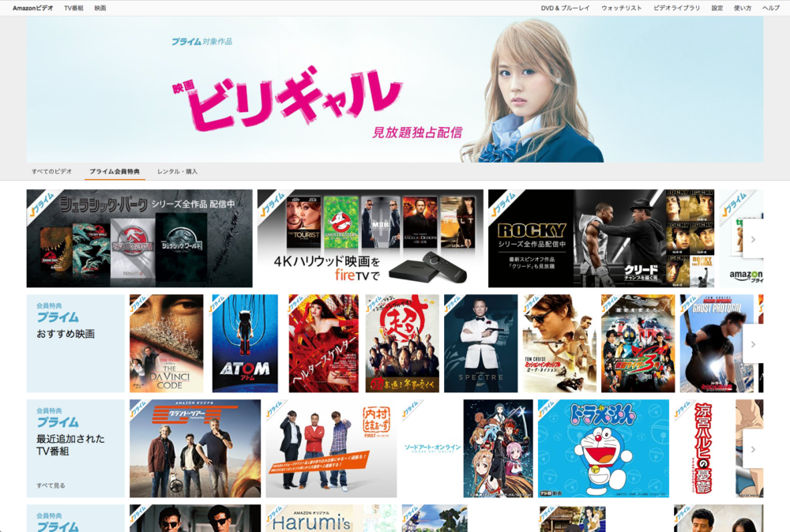
Task: Click the ビリギャル hero banner
Action: 394,89
